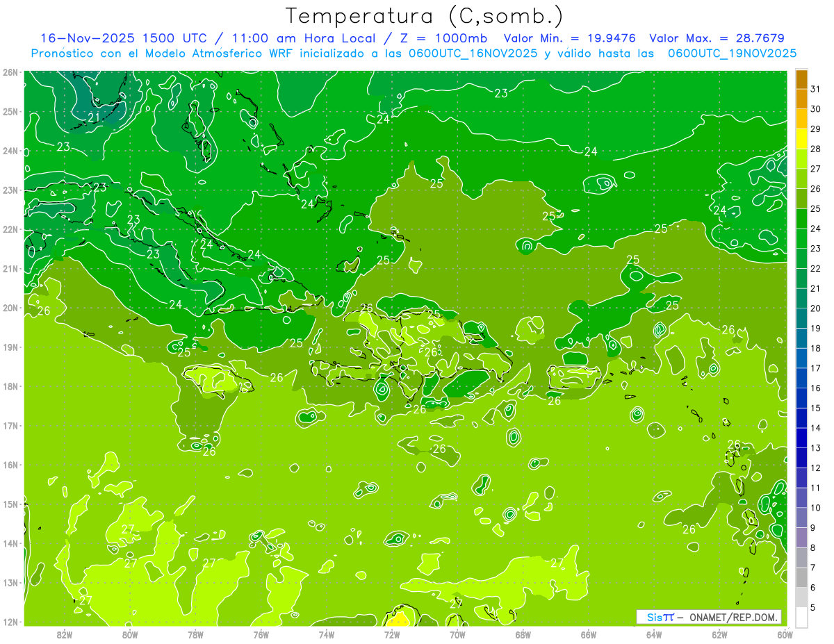Viewport: 834px width, 644px height.
Task: Click longitude axis label '70W'
Action: (x=457, y=634)
